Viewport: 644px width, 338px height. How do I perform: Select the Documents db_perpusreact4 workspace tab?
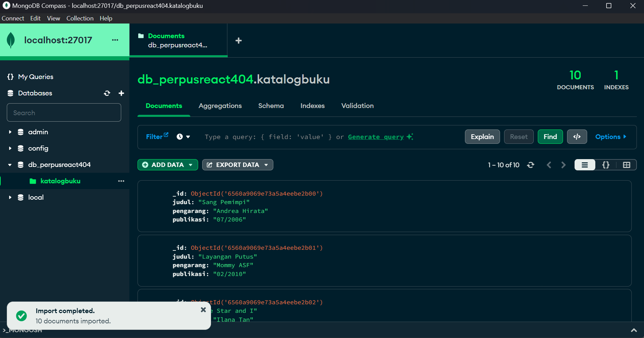[x=178, y=40]
